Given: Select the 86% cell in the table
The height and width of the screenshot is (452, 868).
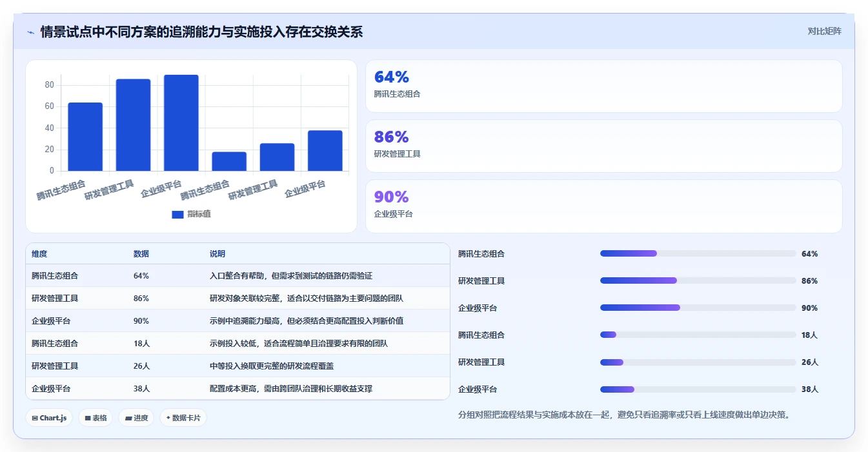Looking at the screenshot, I should click(x=141, y=299).
